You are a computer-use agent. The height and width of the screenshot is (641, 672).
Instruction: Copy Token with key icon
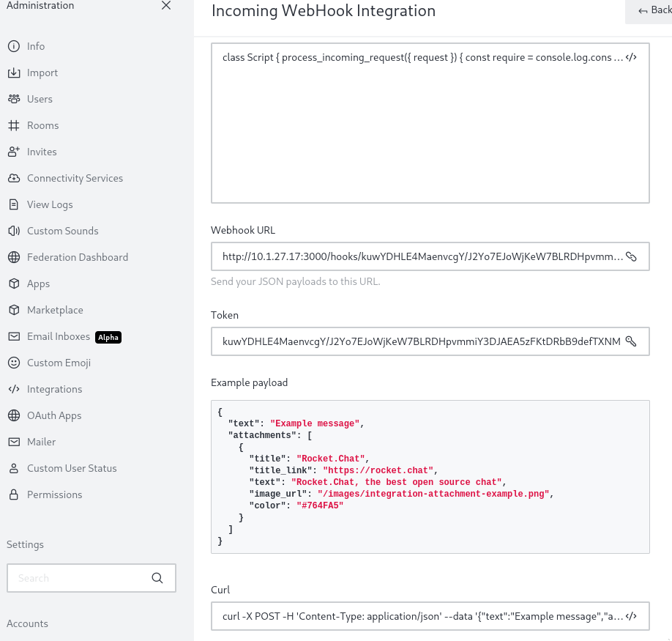click(x=631, y=341)
